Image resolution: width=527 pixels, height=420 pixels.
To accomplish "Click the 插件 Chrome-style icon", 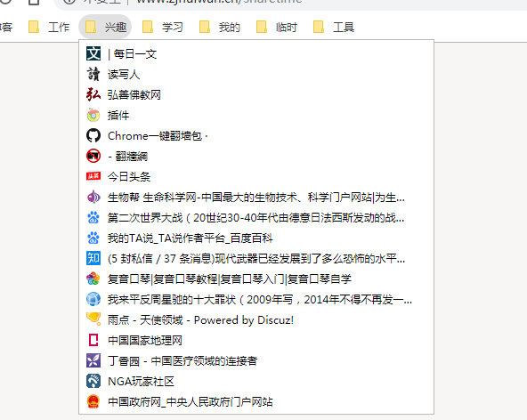I will [93, 116].
